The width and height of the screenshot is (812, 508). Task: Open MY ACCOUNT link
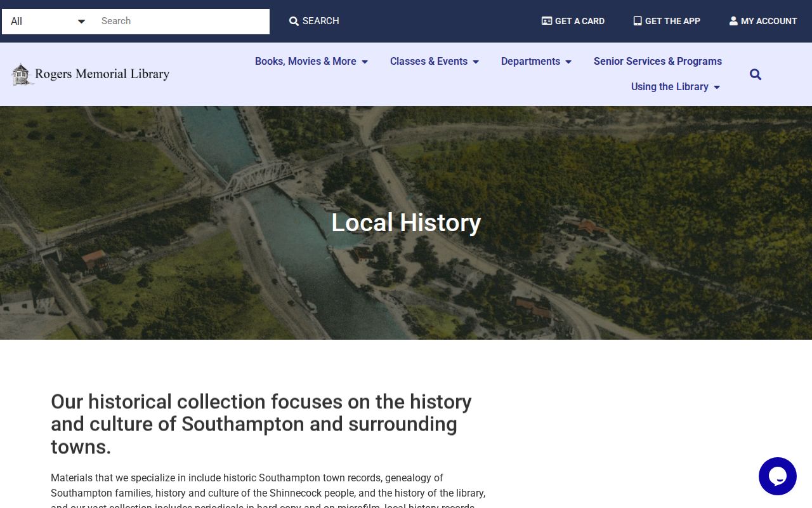[x=763, y=21]
